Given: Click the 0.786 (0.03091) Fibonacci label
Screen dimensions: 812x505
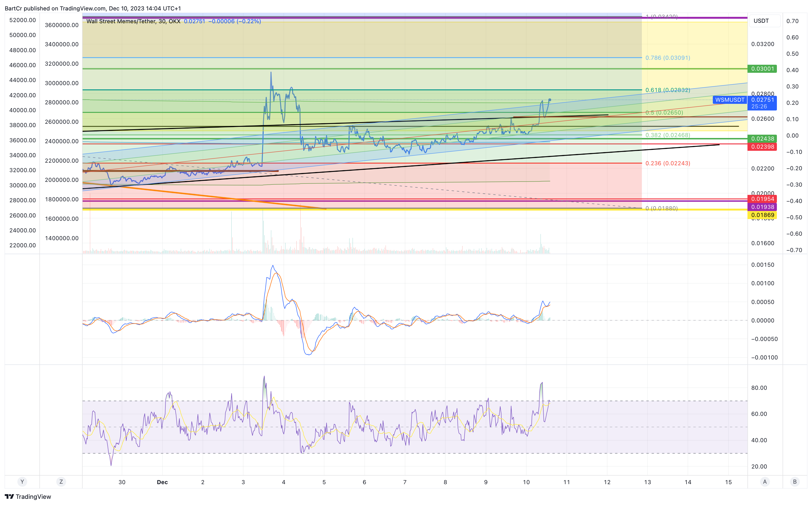Looking at the screenshot, I should (x=667, y=58).
